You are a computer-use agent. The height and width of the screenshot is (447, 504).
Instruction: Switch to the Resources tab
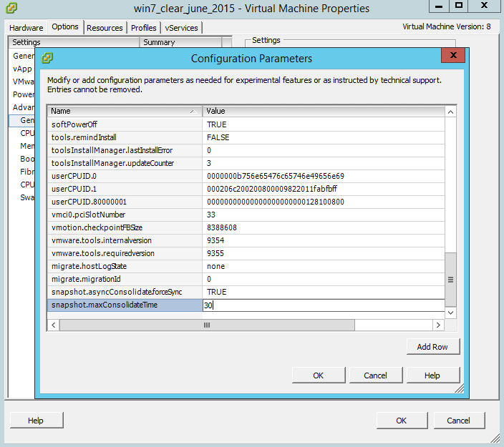[x=105, y=28]
